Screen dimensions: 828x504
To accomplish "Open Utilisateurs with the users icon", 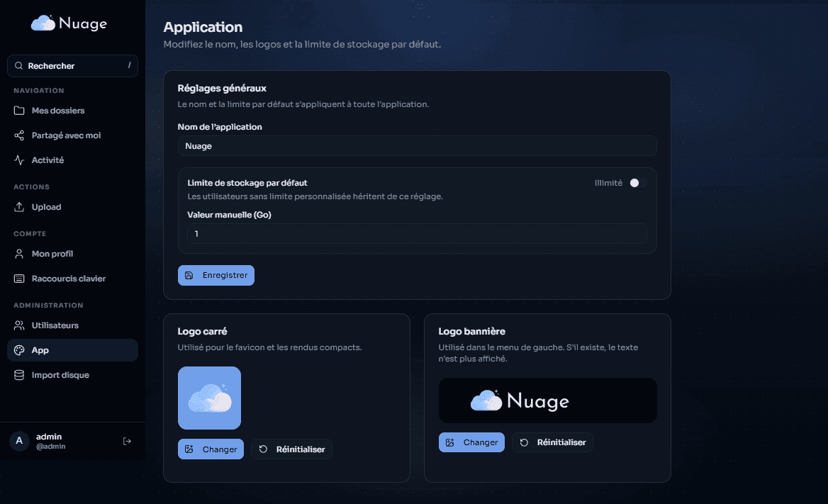I will click(x=18, y=325).
